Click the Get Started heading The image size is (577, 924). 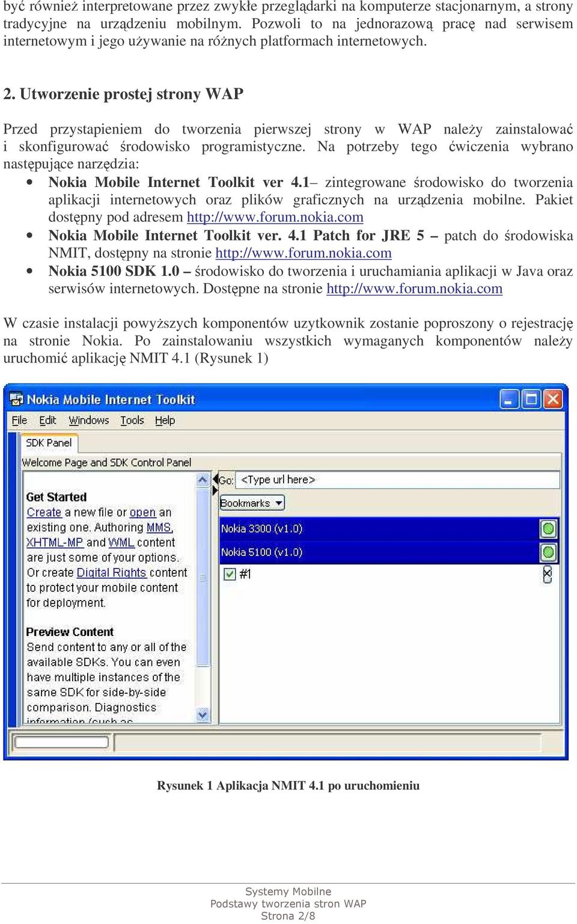(56, 497)
